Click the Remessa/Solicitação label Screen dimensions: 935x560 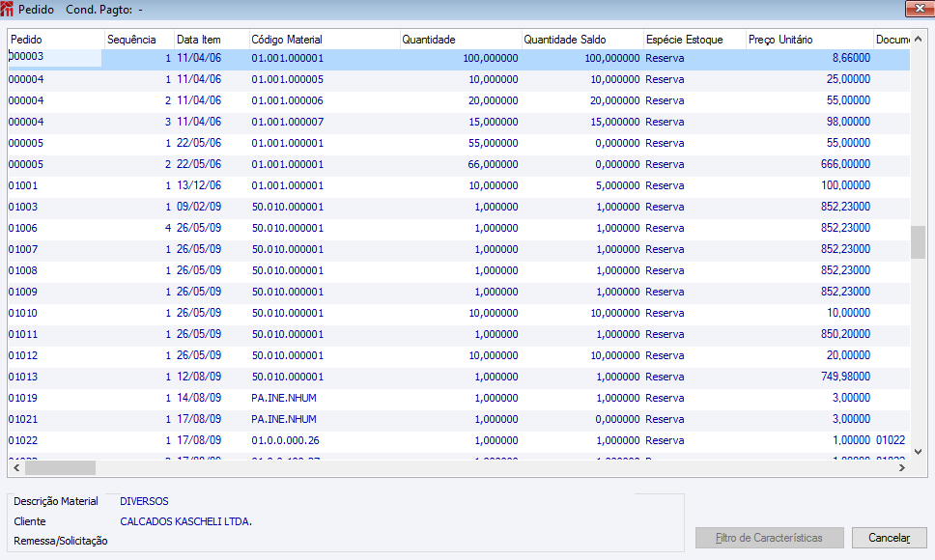tap(61, 541)
